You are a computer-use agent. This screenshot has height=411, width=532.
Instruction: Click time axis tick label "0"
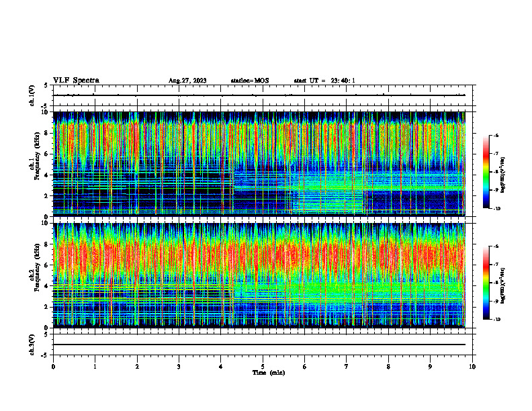coord(53,367)
